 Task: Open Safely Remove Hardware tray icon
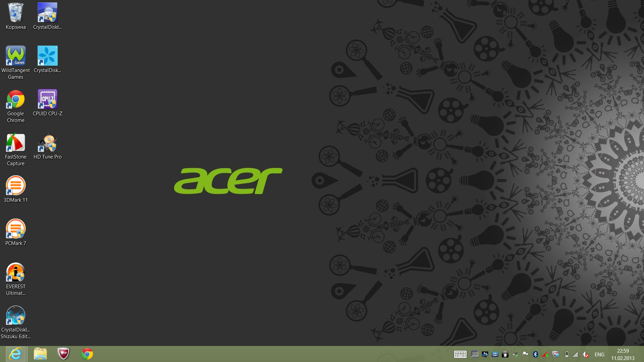[515, 354]
